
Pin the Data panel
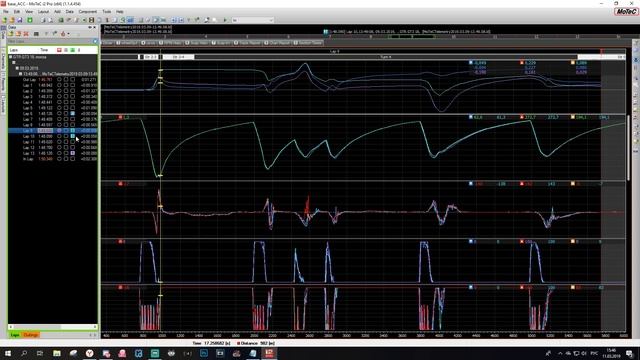90,27
